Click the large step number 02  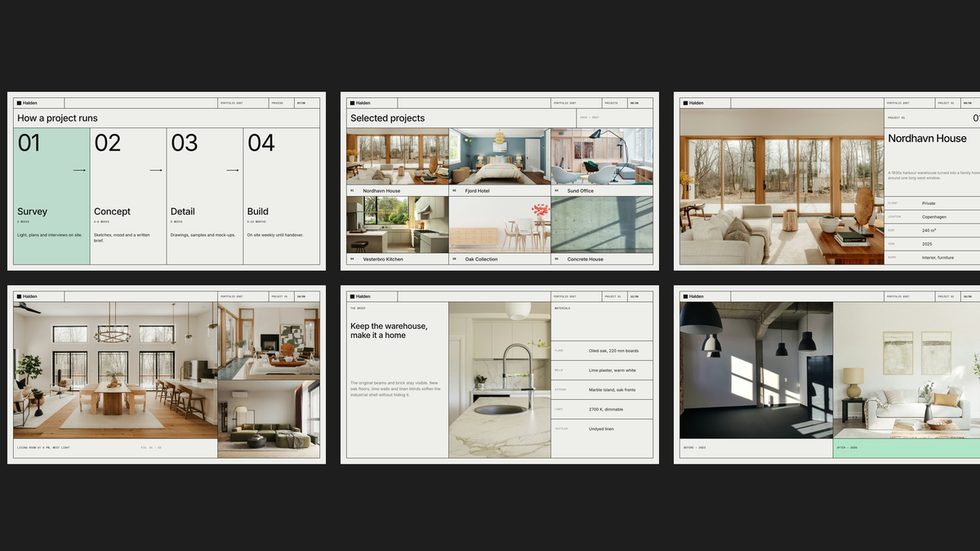107,143
